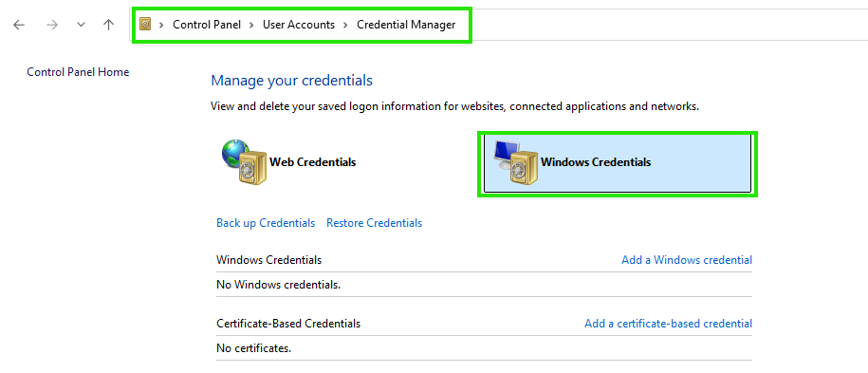Select Credential Manager breadcrumb
Screen dimensions: 868x373
[x=406, y=25]
